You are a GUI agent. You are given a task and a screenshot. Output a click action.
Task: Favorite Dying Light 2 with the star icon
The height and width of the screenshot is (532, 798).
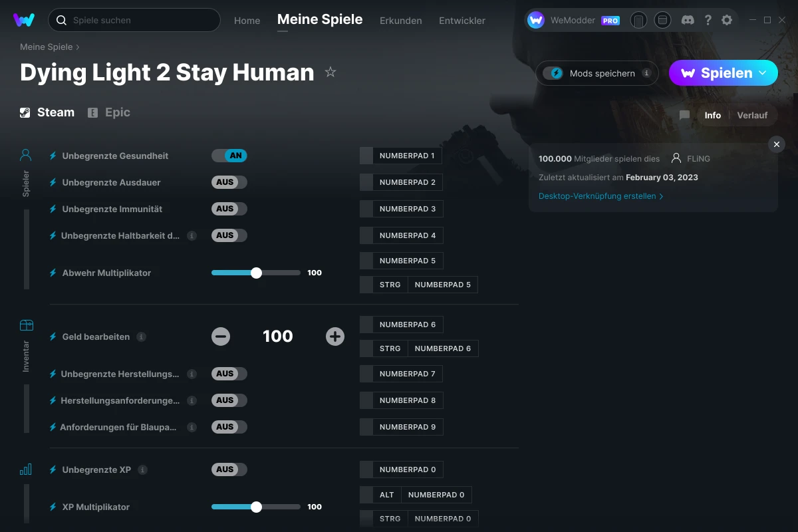pyautogui.click(x=331, y=72)
